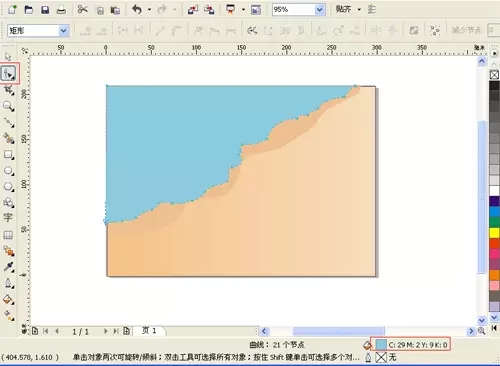Pick the yellow swatch in color palette
The height and width of the screenshot is (366, 500).
[x=494, y=232]
